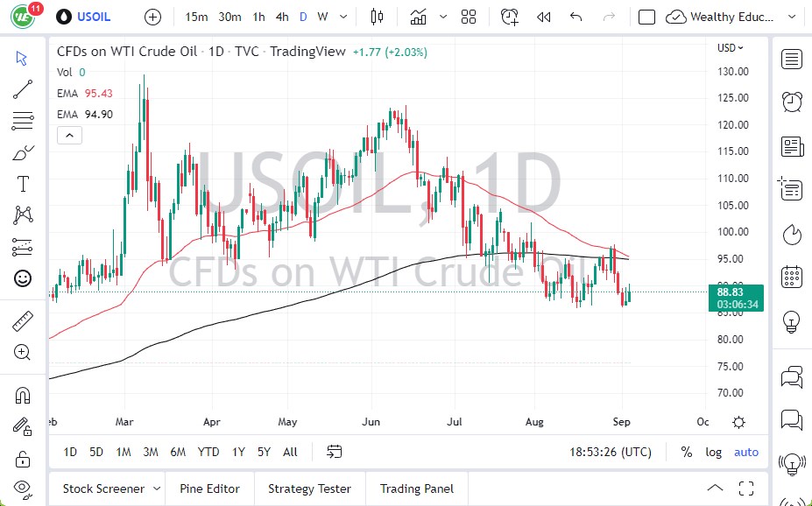The image size is (812, 506).
Task: Collapse the indicator legend arrow
Action: (69, 135)
